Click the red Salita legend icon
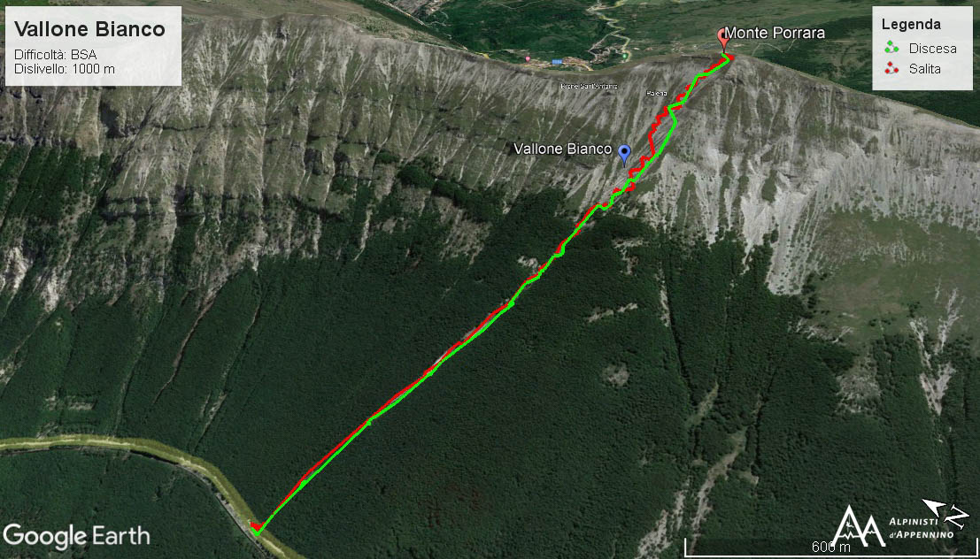Image resolution: width=980 pixels, height=559 pixels. tap(891, 68)
